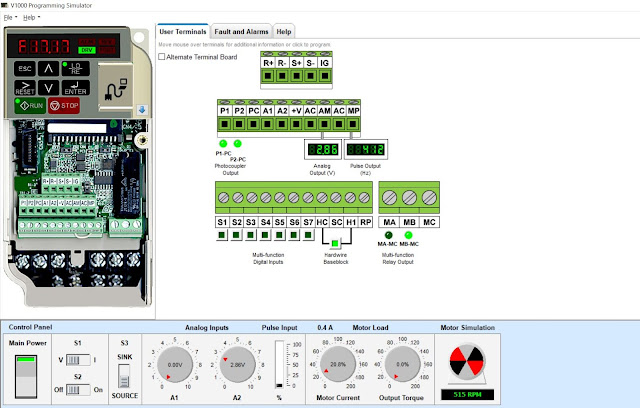
Task: Switch off the Main Power rocker switch
Action: [x=26, y=376]
